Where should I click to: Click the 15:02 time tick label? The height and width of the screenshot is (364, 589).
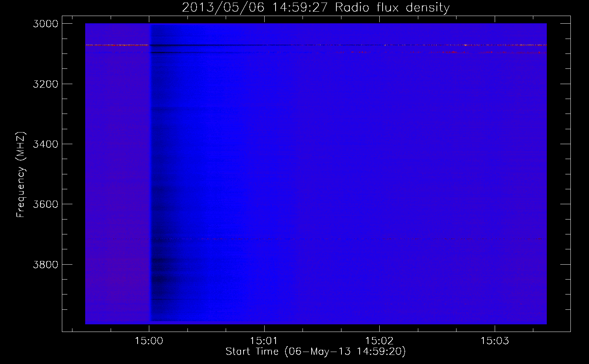tap(379, 341)
